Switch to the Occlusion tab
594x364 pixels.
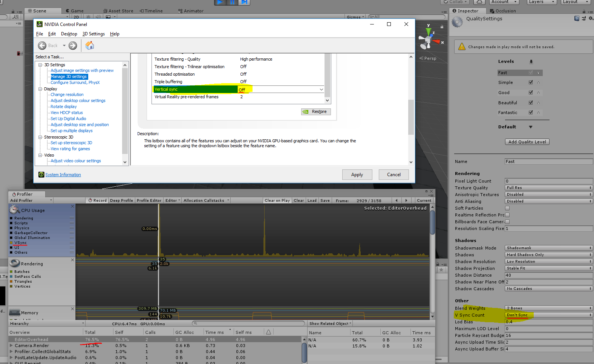click(x=503, y=11)
